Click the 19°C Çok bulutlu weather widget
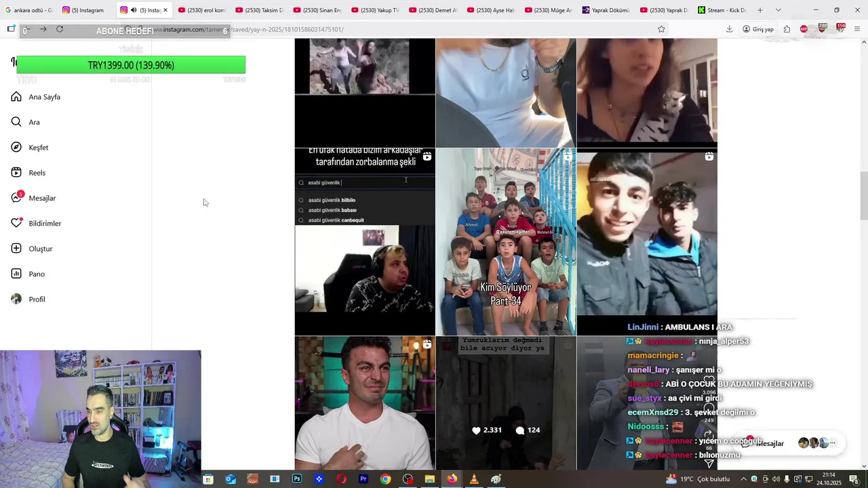This screenshot has height=488, width=868. (x=698, y=479)
